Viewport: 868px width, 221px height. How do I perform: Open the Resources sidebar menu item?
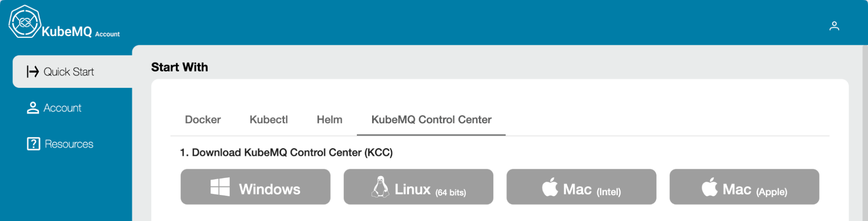tap(69, 144)
